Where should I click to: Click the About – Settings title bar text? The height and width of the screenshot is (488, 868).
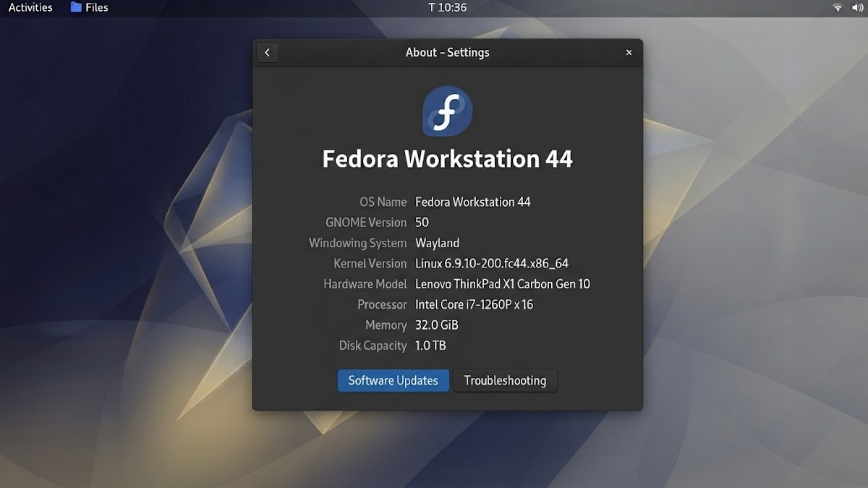tap(447, 53)
